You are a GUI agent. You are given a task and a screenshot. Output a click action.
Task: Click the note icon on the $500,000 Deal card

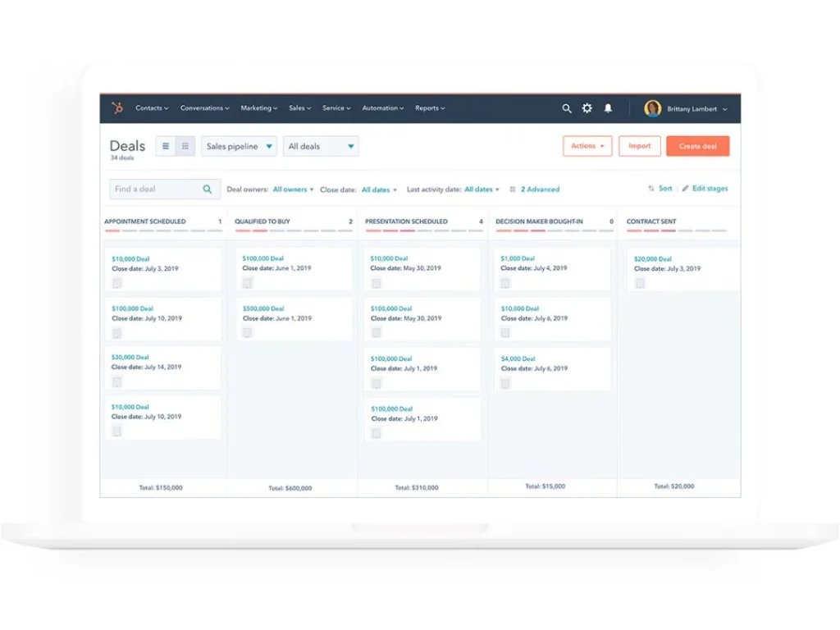[x=247, y=333]
